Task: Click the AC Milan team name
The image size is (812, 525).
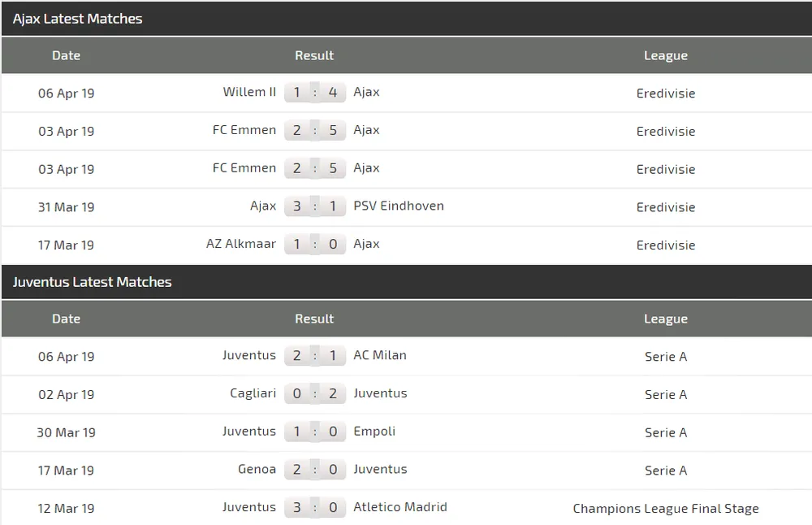Action: pos(380,355)
